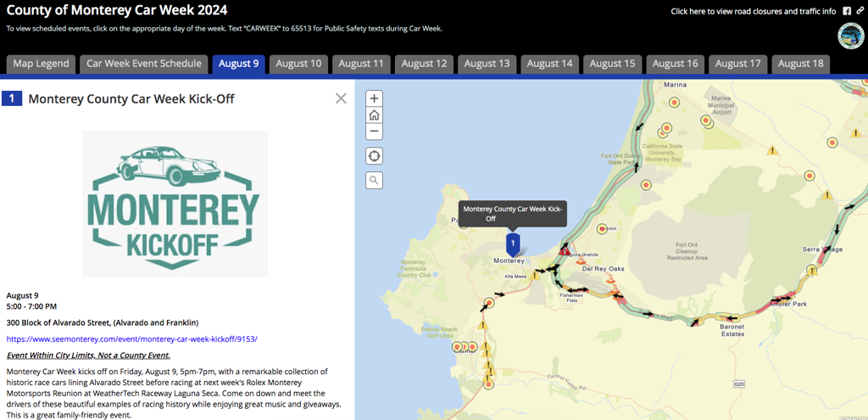Click 'Event Within City Limits' notice text
868x420 pixels.
coord(88,356)
